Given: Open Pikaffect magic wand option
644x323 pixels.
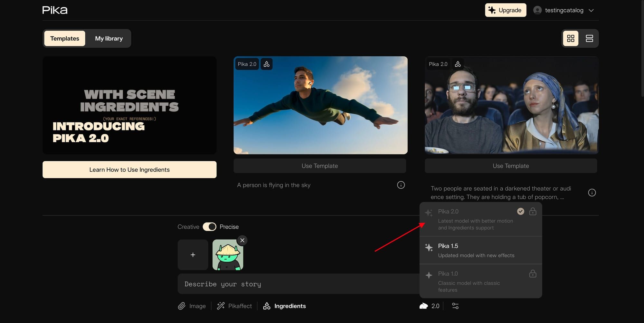Looking at the screenshot, I should pos(234,306).
